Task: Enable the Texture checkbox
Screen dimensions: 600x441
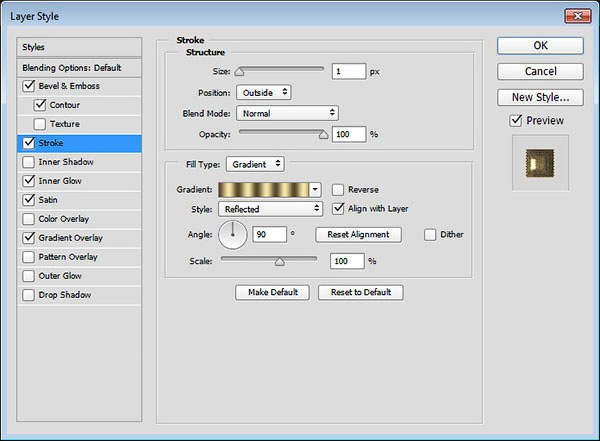Action: tap(40, 124)
